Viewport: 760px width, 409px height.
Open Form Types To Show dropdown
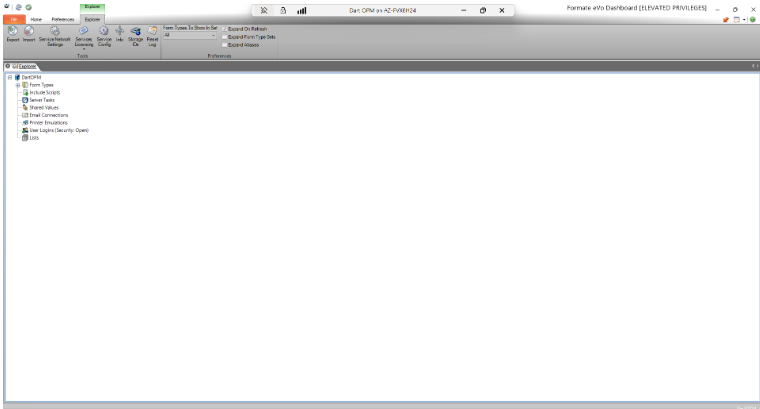click(190, 35)
